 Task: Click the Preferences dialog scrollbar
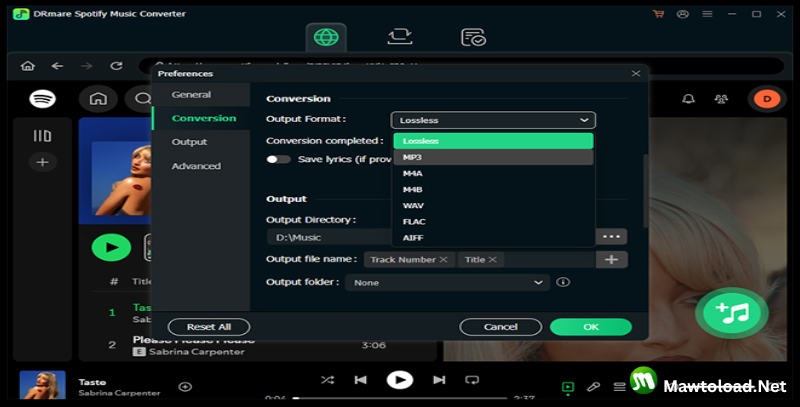pos(645,191)
